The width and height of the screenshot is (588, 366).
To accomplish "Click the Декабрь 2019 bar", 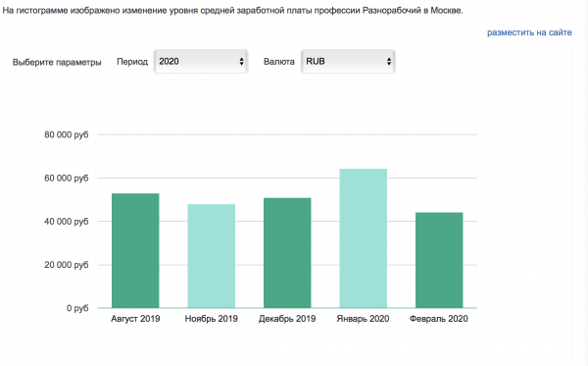I will [x=287, y=253].
